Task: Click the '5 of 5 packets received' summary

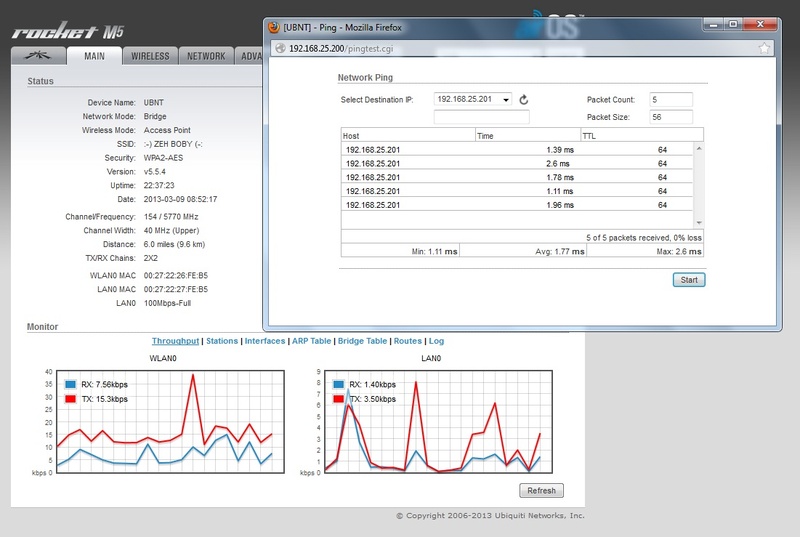Action: (644, 238)
